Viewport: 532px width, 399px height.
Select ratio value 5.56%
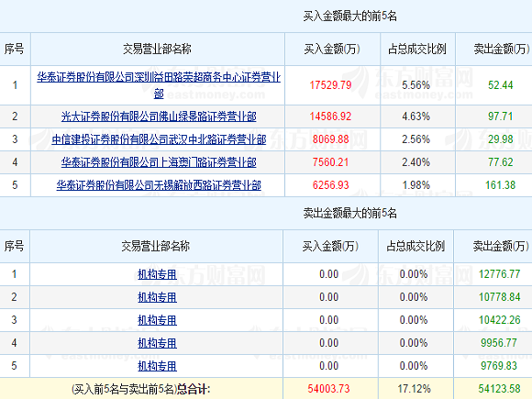tap(416, 84)
